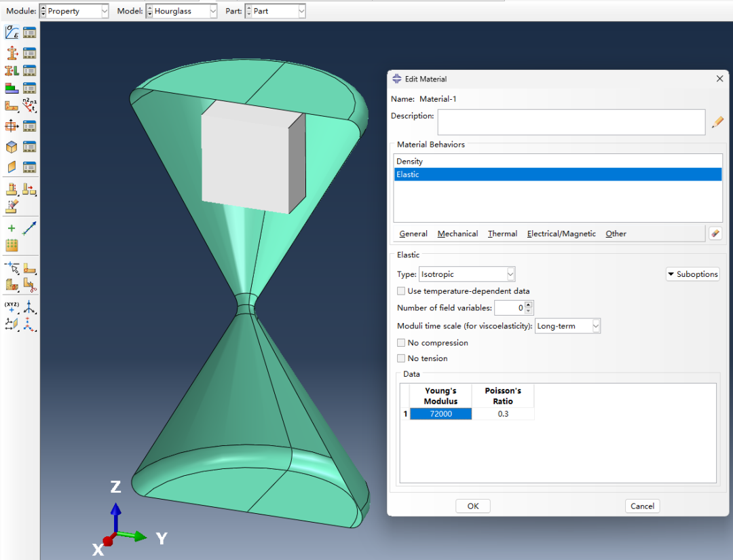733x560 pixels.
Task: Select the Offset Faces tool
Action: [29, 189]
